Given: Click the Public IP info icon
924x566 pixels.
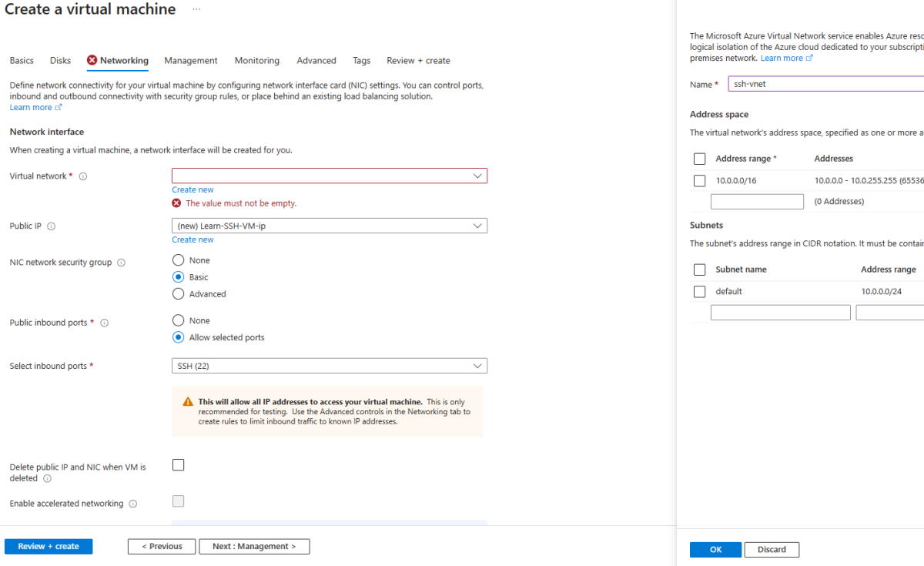Looking at the screenshot, I should coord(52,226).
